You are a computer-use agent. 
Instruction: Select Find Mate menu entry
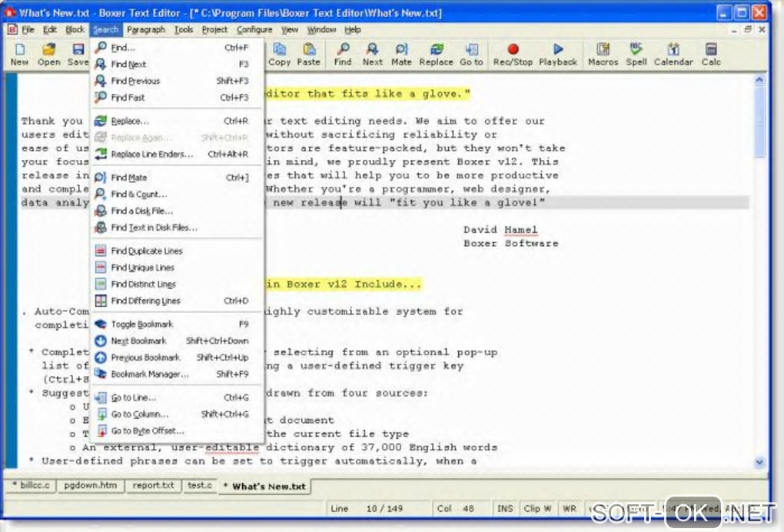coord(178,178)
